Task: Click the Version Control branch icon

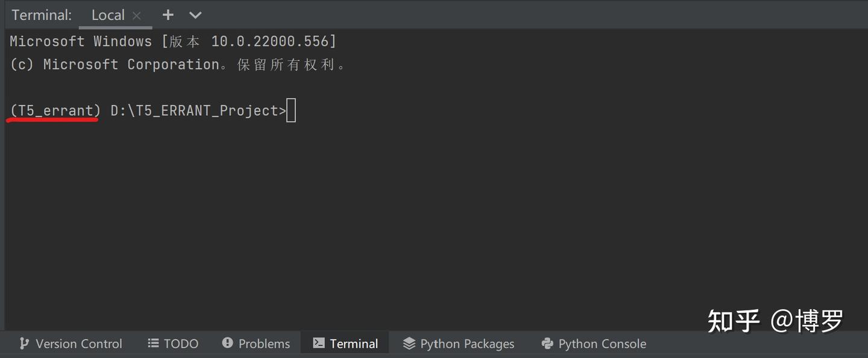Action: pyautogui.click(x=24, y=344)
